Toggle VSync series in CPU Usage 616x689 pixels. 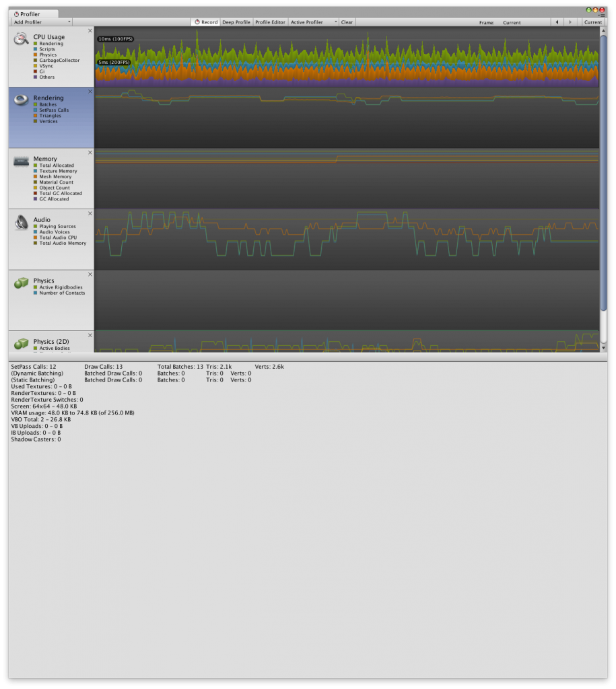[35, 66]
